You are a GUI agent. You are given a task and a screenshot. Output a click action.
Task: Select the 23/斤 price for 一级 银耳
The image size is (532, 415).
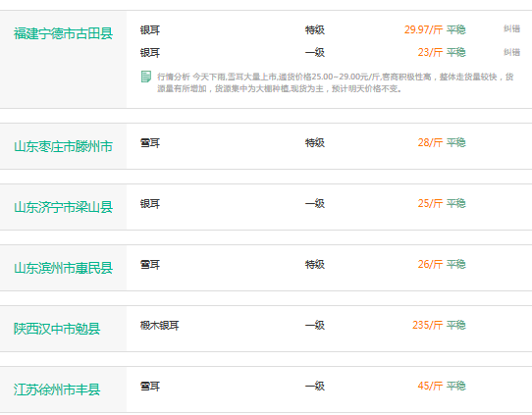[x=430, y=52]
